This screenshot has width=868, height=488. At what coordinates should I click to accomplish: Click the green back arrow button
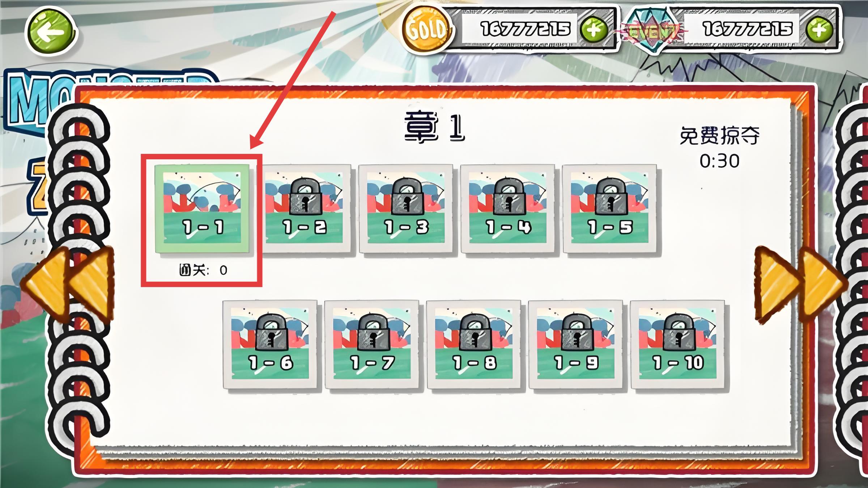point(51,32)
